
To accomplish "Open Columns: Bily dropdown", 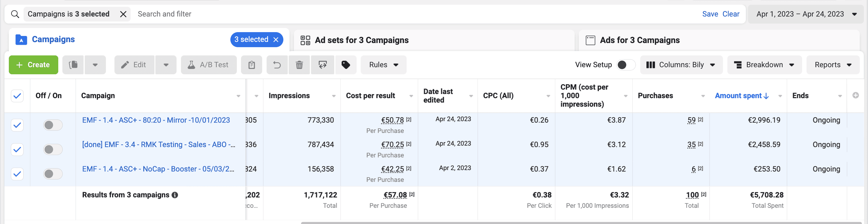I will pos(681,65).
